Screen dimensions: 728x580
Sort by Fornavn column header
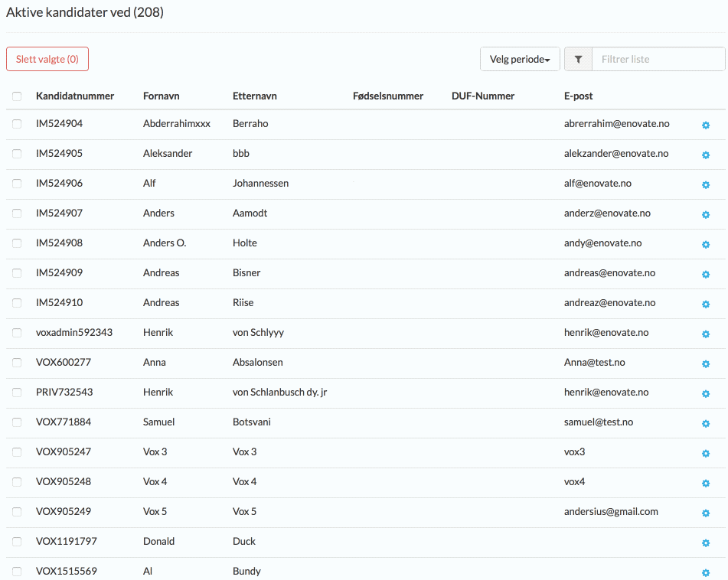161,96
